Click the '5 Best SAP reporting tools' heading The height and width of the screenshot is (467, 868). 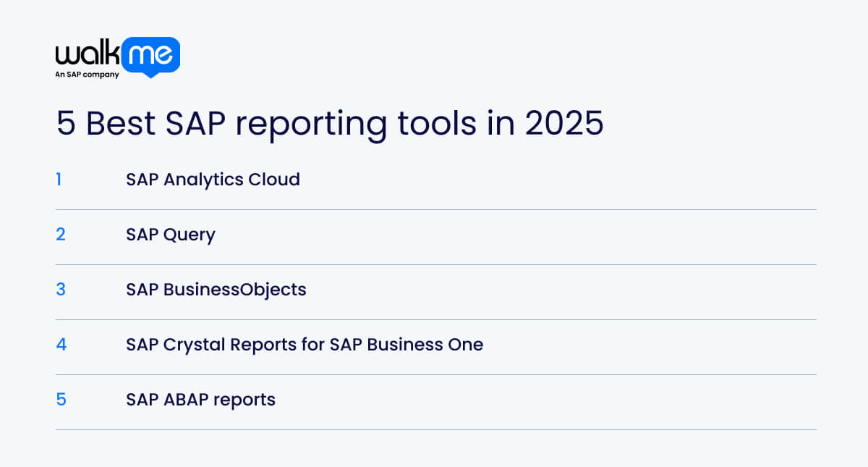329,124
